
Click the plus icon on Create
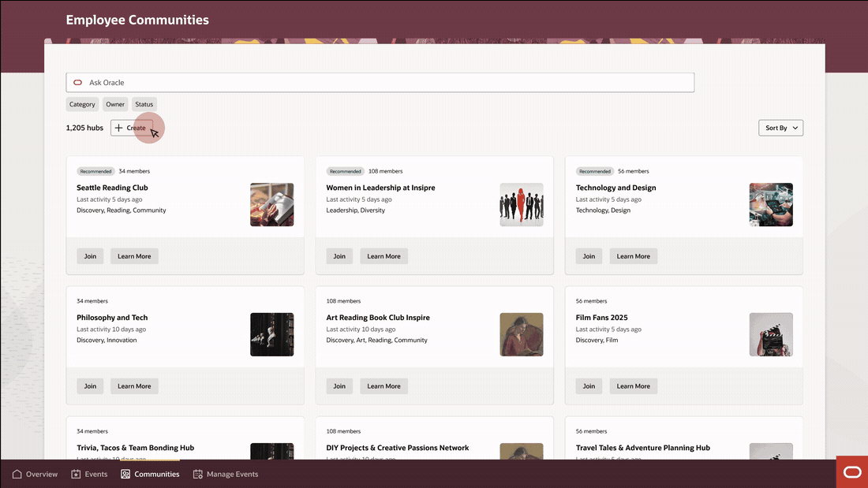118,128
